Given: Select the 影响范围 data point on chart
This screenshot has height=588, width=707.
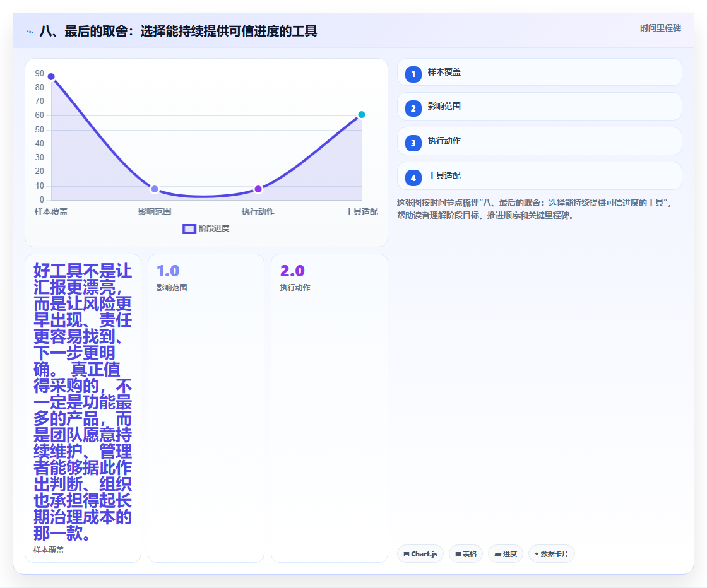Looking at the screenshot, I should 155,189.
